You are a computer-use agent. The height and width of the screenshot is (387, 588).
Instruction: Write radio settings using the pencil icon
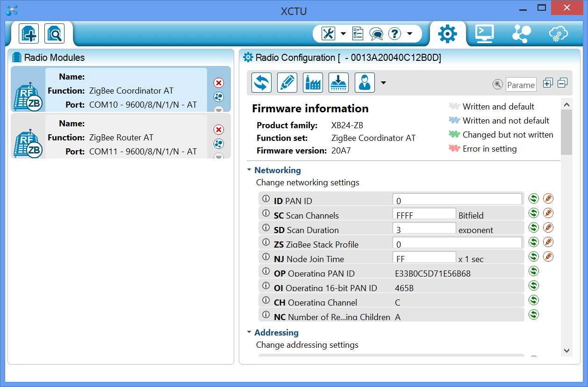pyautogui.click(x=287, y=83)
